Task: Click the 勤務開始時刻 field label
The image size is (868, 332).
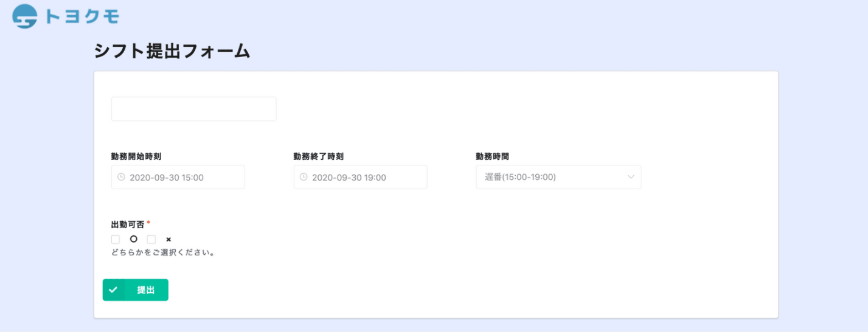Action: tap(136, 156)
